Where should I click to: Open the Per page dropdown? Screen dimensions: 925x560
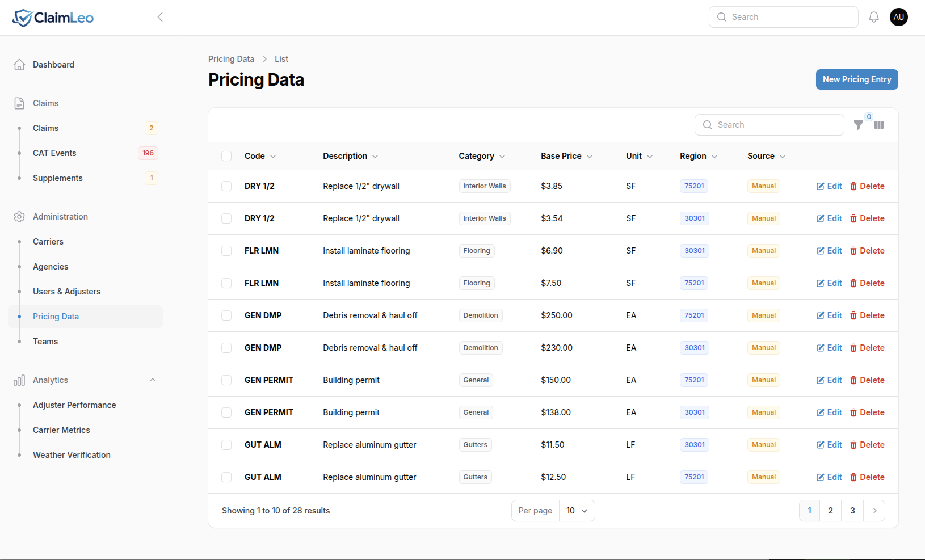577,510
